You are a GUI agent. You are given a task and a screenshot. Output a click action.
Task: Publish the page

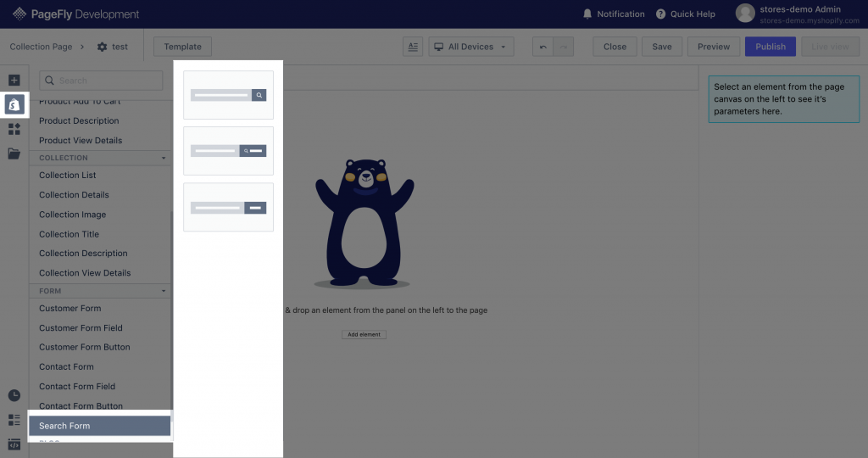[770, 47]
